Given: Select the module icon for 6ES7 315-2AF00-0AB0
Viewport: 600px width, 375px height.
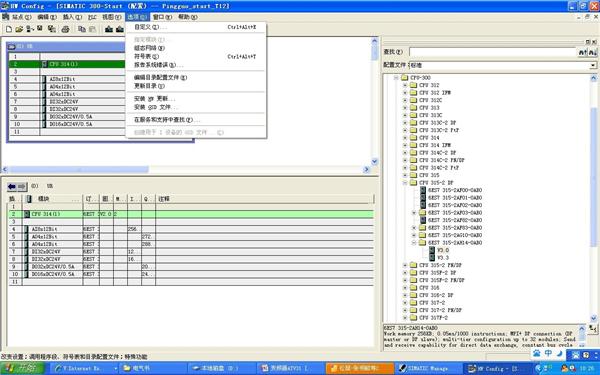Looking at the screenshot, I should pyautogui.click(x=423, y=190).
